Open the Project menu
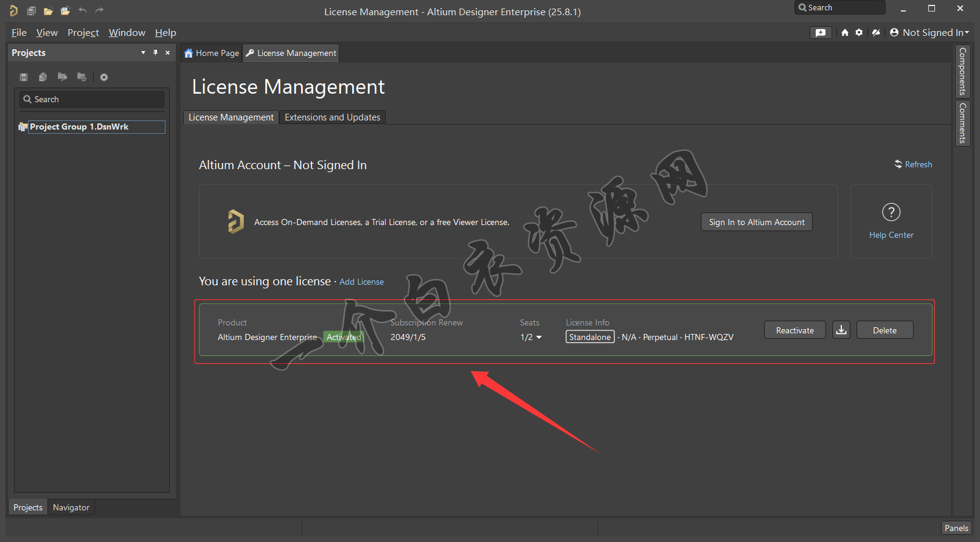The height and width of the screenshot is (542, 980). (x=83, y=33)
